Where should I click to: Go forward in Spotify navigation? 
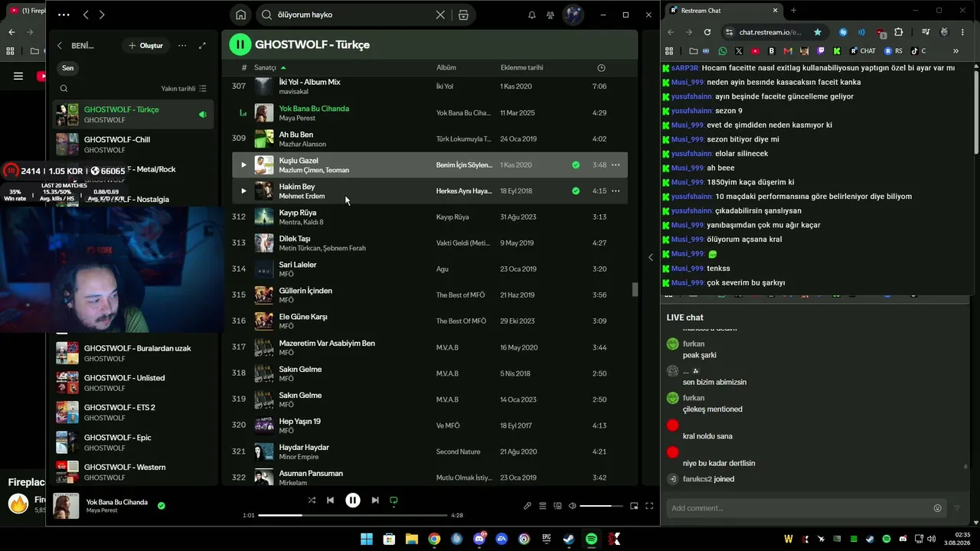coord(102,15)
